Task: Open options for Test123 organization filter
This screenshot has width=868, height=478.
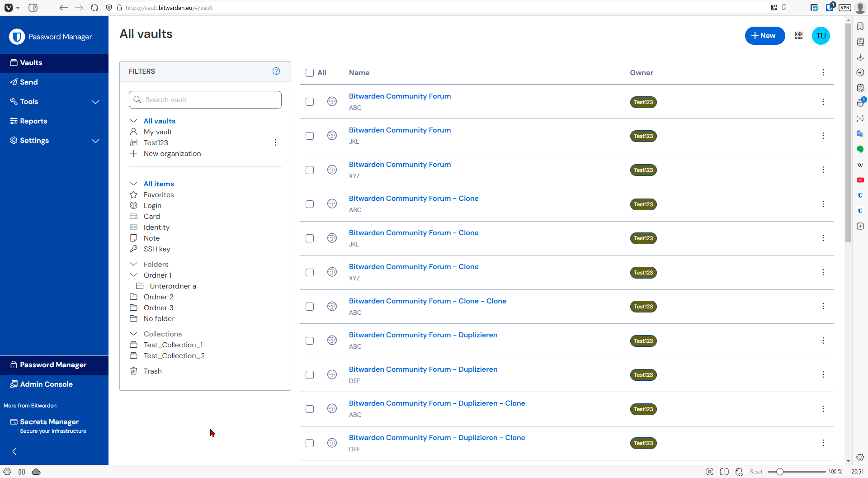Action: click(275, 142)
